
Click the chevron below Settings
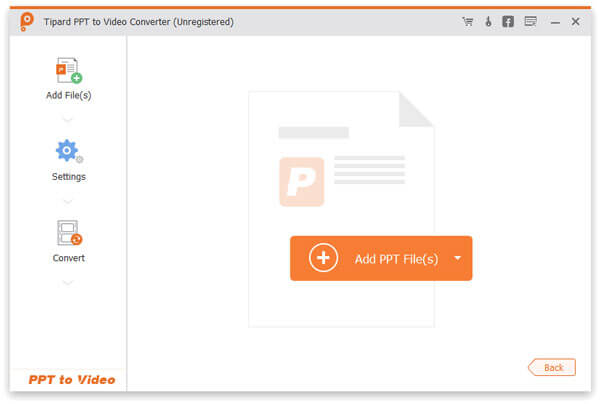coord(68,202)
